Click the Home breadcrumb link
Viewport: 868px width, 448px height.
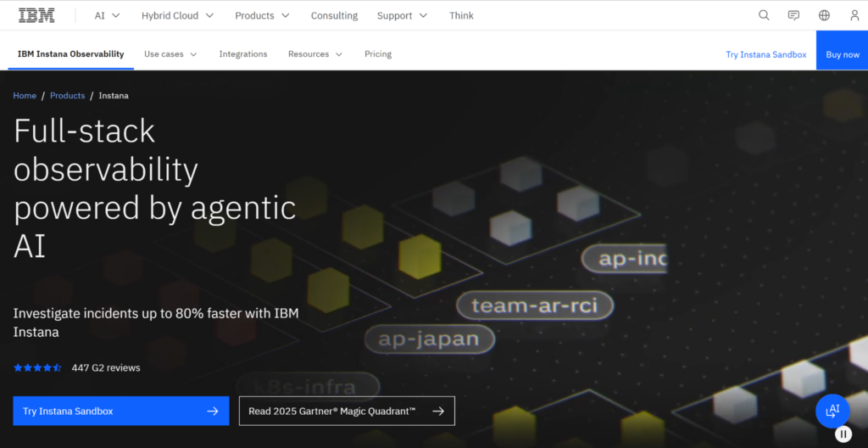click(25, 95)
